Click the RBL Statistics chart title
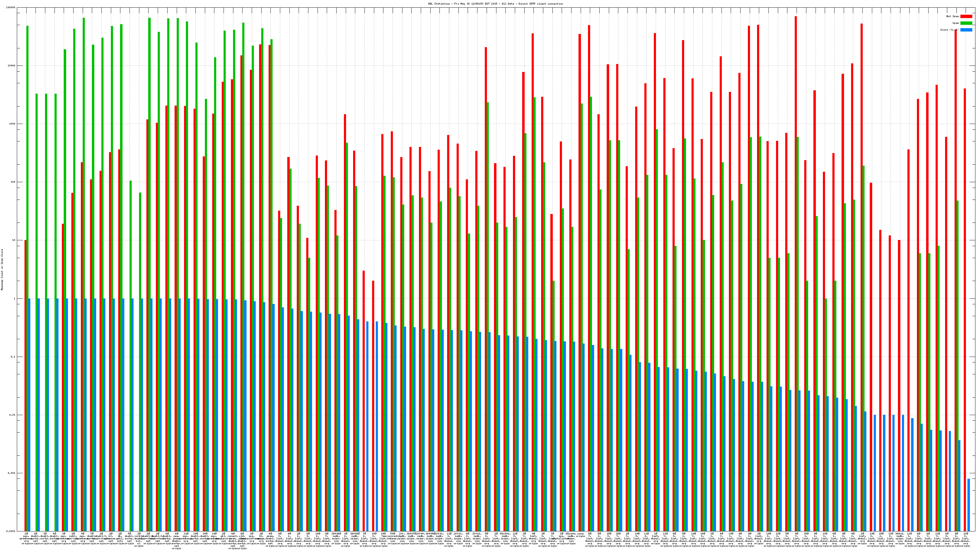The height and width of the screenshot is (551, 980). [x=495, y=4]
